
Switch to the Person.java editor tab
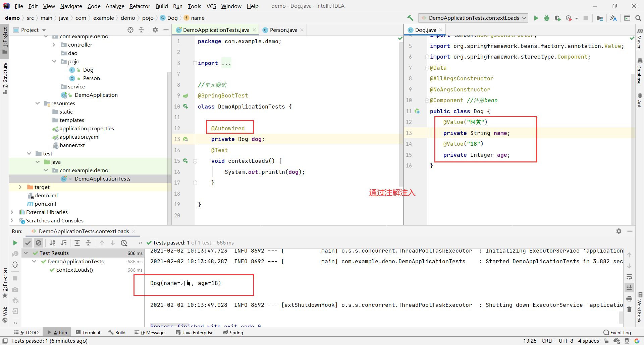283,30
